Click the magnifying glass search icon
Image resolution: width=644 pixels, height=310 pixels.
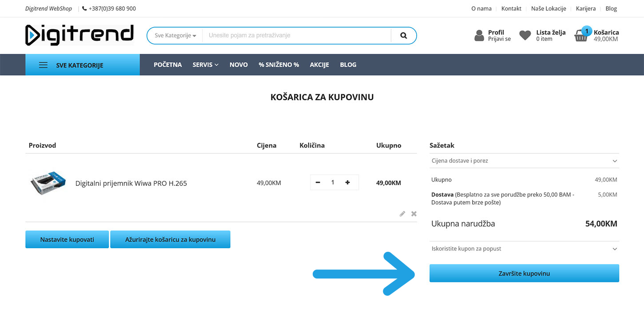coord(403,36)
